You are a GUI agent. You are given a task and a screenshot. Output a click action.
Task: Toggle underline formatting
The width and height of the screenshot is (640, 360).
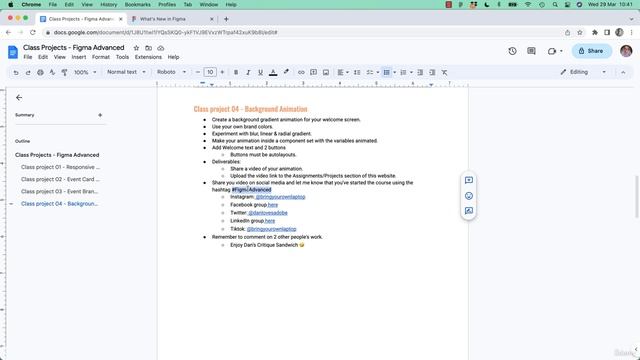pos(260,72)
